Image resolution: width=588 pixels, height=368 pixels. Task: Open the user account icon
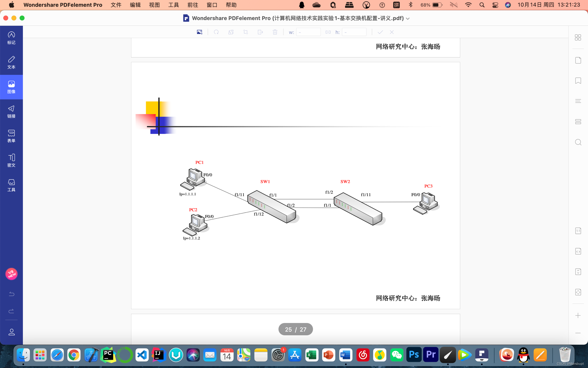coord(12,332)
